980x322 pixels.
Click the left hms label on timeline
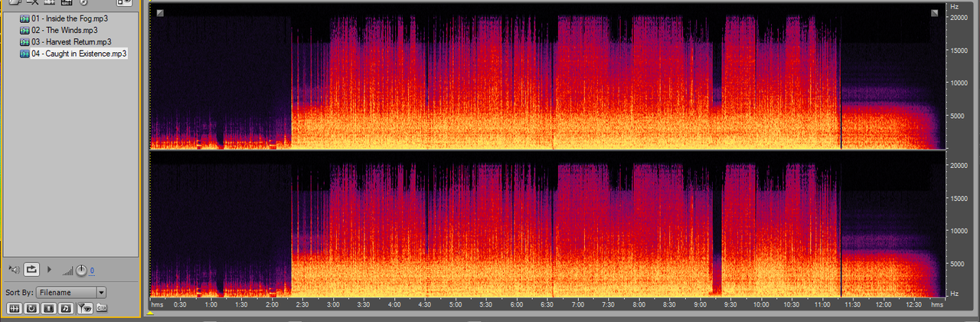coord(157,304)
